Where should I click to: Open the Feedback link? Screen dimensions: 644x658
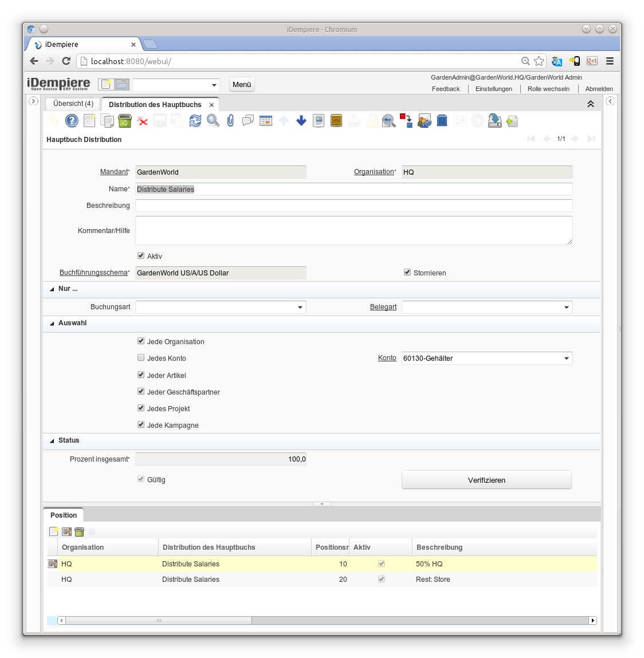[446, 89]
